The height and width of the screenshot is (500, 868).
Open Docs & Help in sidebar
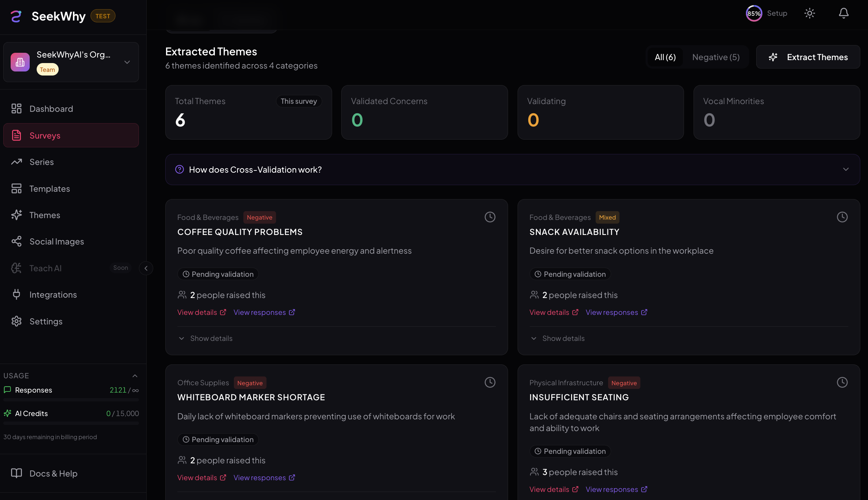point(53,473)
